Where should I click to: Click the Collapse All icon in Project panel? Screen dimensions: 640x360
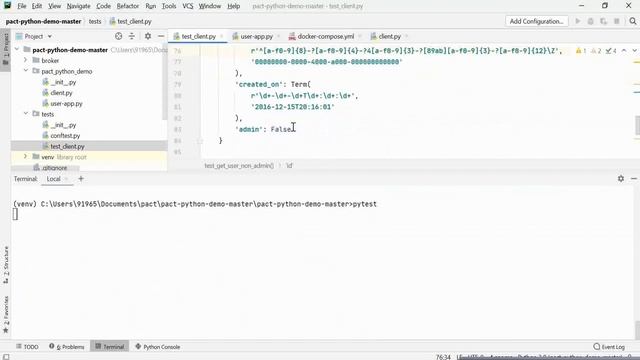tap(131, 36)
